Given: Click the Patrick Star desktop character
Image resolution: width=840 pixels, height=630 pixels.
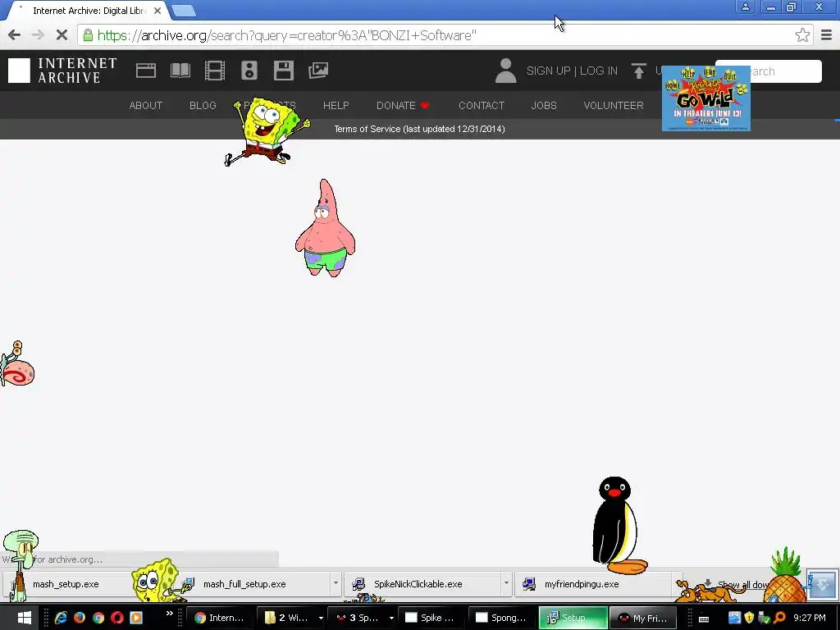Looking at the screenshot, I should [x=325, y=228].
